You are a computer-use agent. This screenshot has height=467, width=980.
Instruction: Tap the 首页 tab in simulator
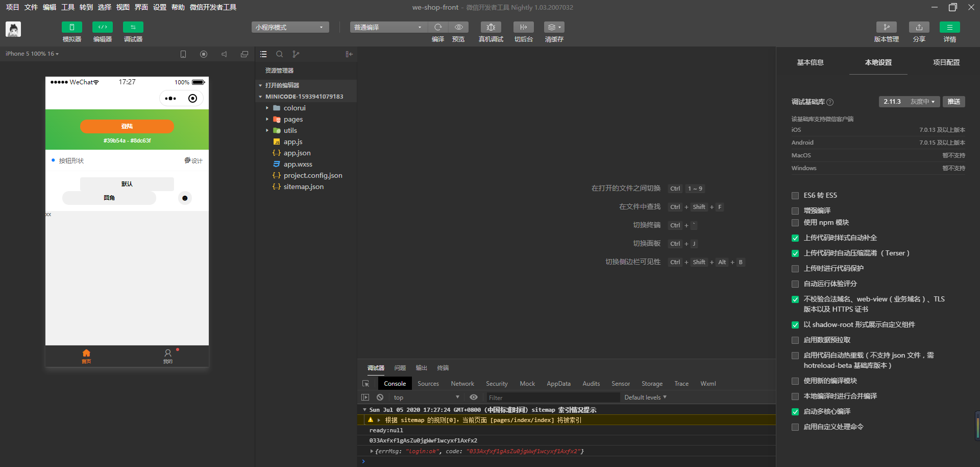[x=86, y=356]
